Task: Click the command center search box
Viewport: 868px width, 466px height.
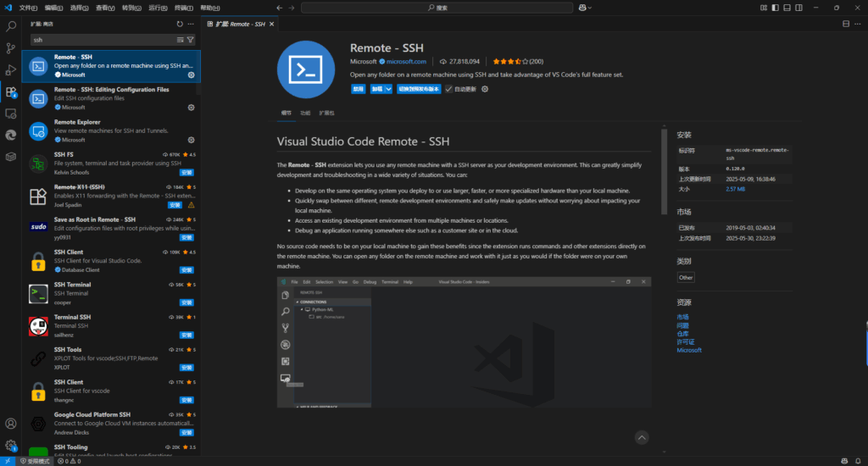Action: 437,8
